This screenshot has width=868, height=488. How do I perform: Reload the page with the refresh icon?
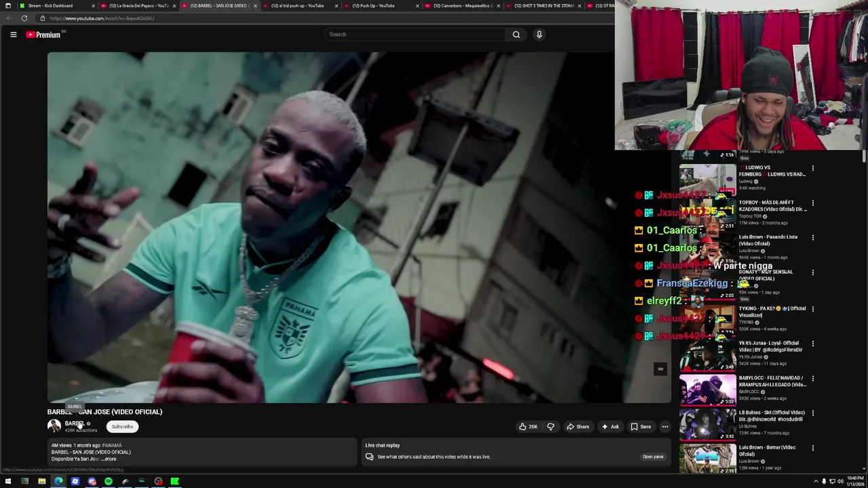pos(24,18)
